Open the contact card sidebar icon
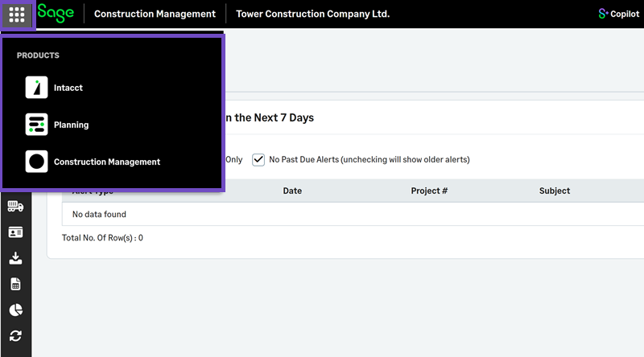 [15, 232]
